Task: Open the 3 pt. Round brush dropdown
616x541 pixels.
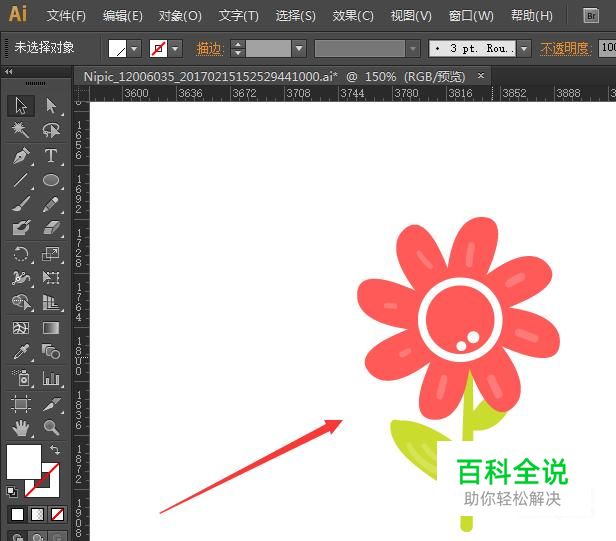Action: click(x=524, y=49)
